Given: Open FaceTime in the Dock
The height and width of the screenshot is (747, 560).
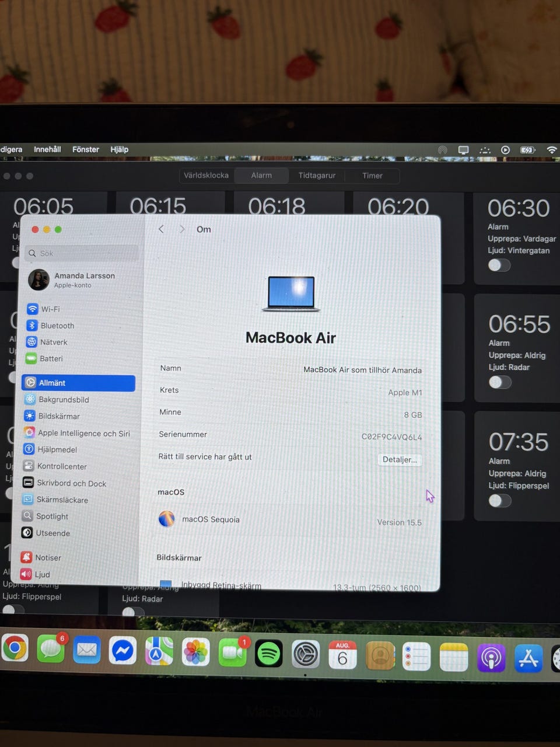Looking at the screenshot, I should pyautogui.click(x=232, y=652).
